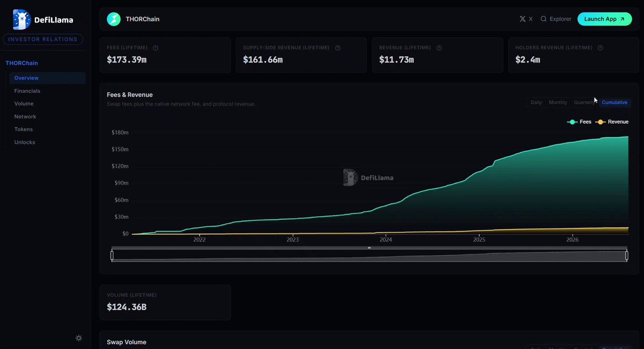The image size is (644, 349).
Task: Click the left handle of chart range slider
Action: click(112, 256)
